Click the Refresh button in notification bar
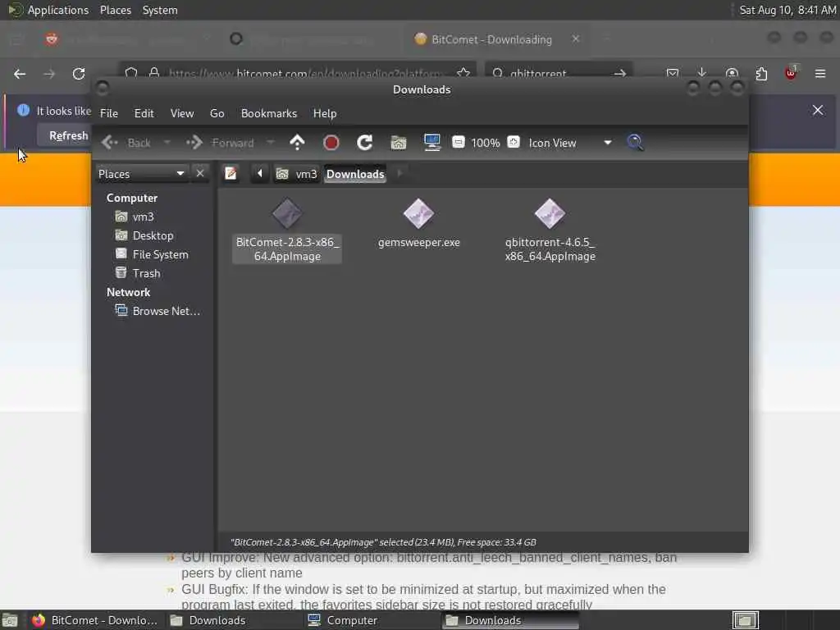840x630 pixels. pos(68,135)
